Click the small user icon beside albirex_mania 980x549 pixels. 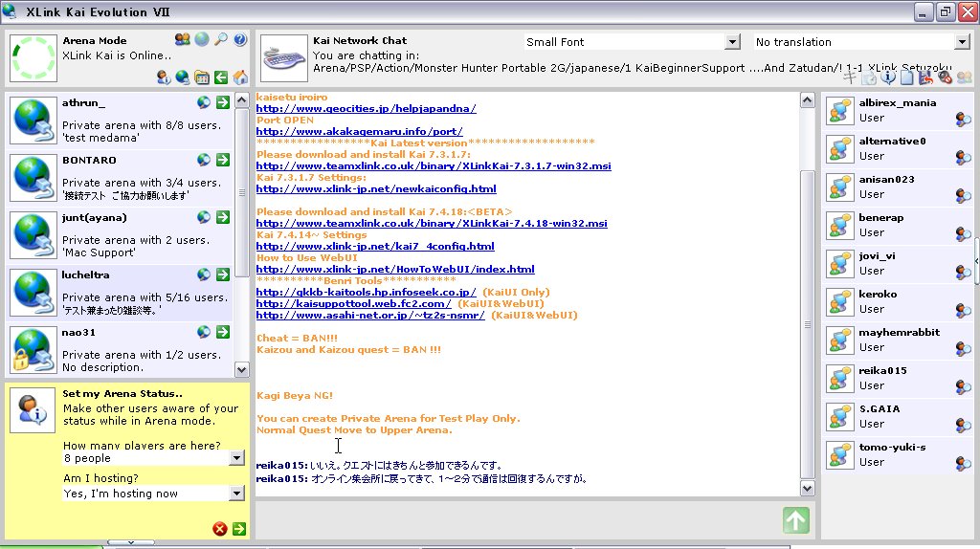[x=963, y=119]
